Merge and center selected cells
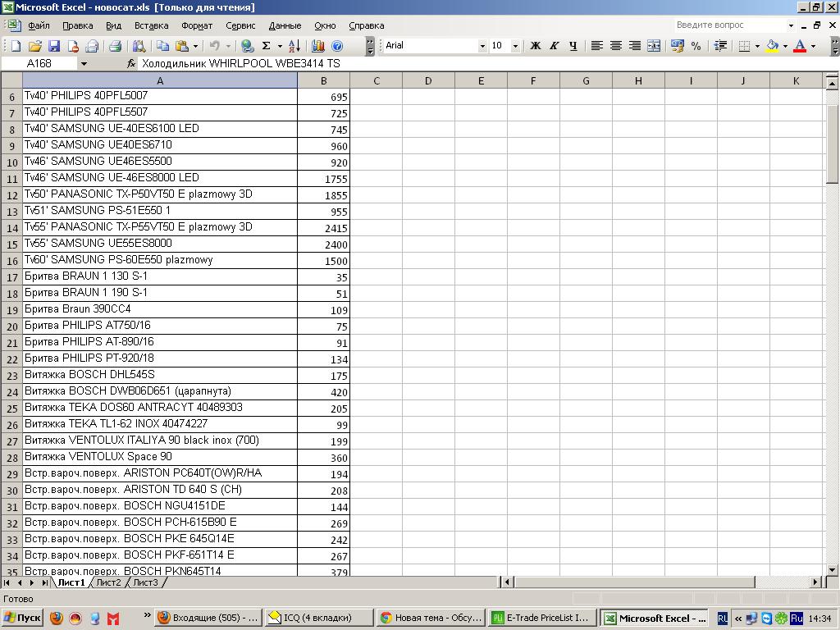 coord(654,46)
